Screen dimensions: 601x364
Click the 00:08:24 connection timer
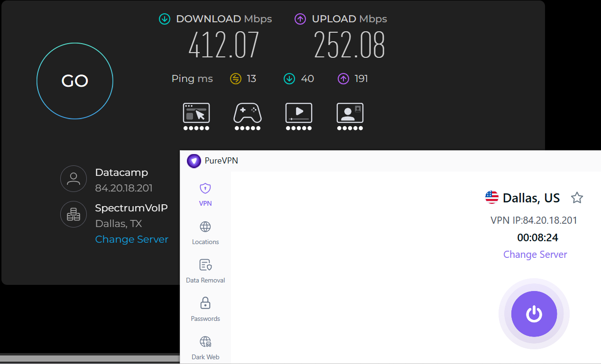pyautogui.click(x=537, y=237)
